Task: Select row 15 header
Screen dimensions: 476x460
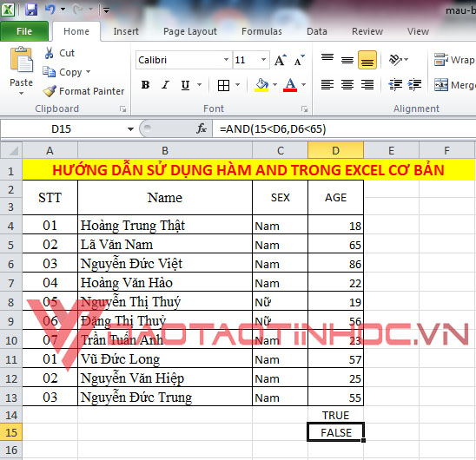Action: (x=11, y=432)
